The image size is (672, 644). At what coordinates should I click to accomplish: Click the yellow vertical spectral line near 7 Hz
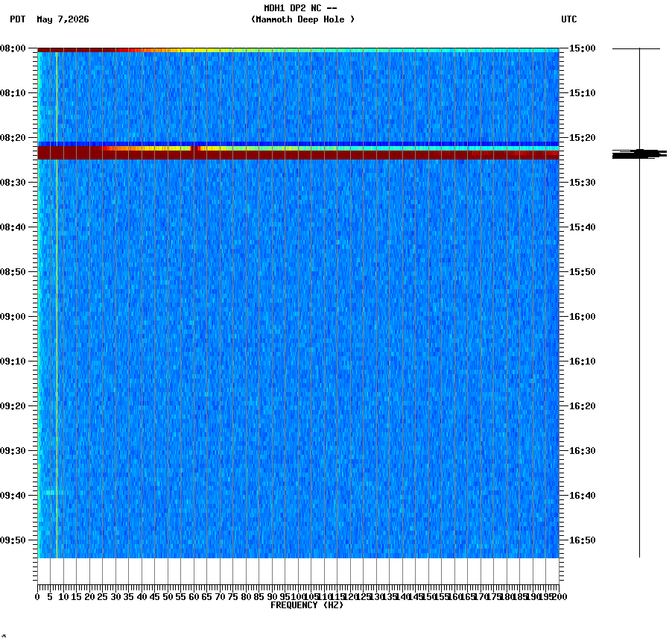57,304
